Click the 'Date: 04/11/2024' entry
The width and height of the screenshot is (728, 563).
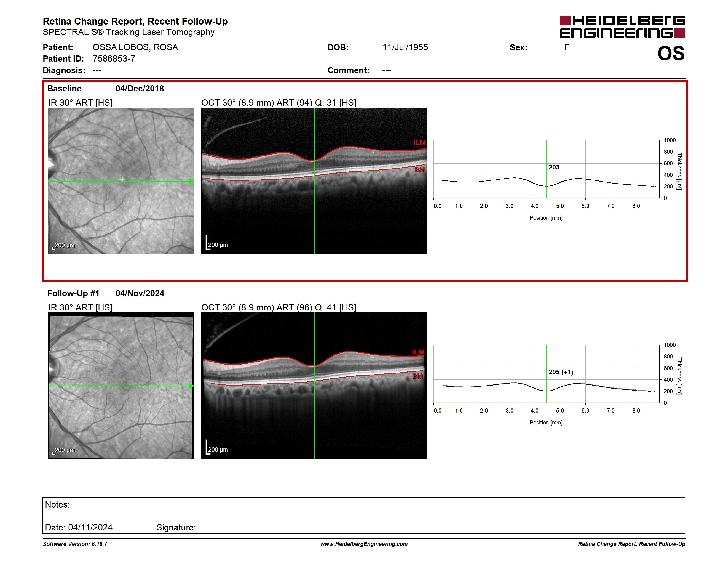coord(79,527)
